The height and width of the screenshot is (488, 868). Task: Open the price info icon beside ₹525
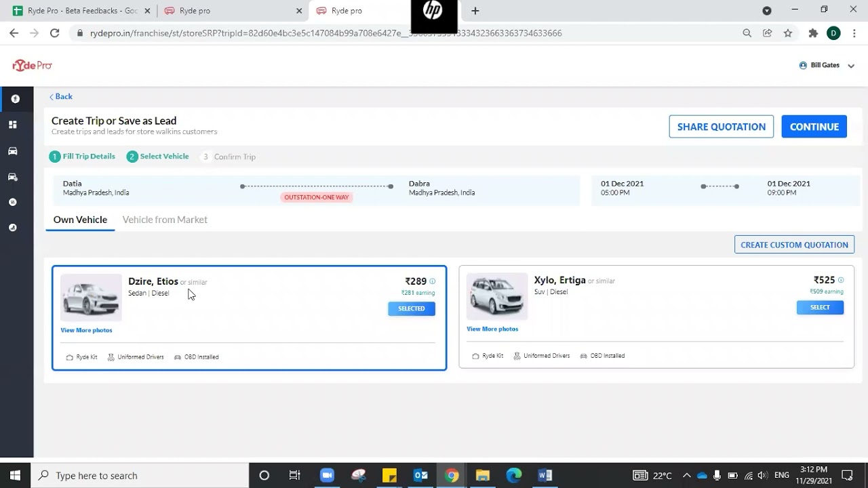841,280
